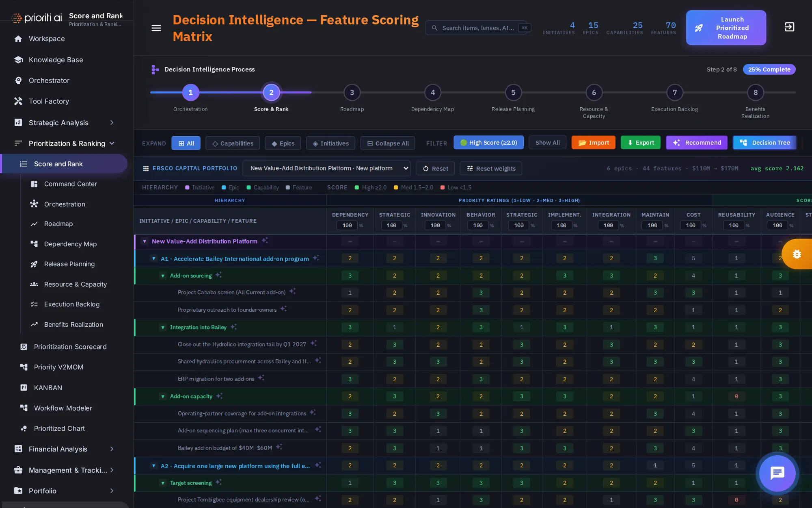Screen dimensions: 812x508
Task: Click step 8 Benefits Realization marker
Action: tap(756, 93)
